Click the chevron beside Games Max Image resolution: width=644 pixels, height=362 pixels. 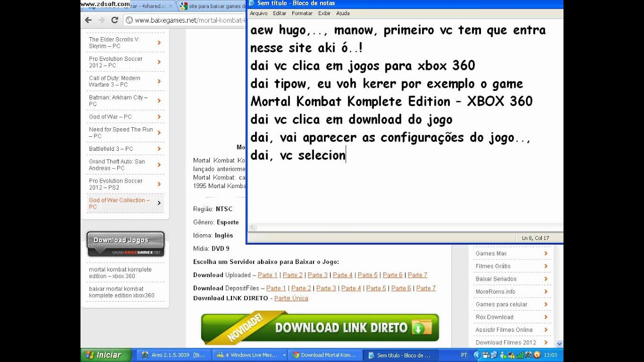point(546,253)
